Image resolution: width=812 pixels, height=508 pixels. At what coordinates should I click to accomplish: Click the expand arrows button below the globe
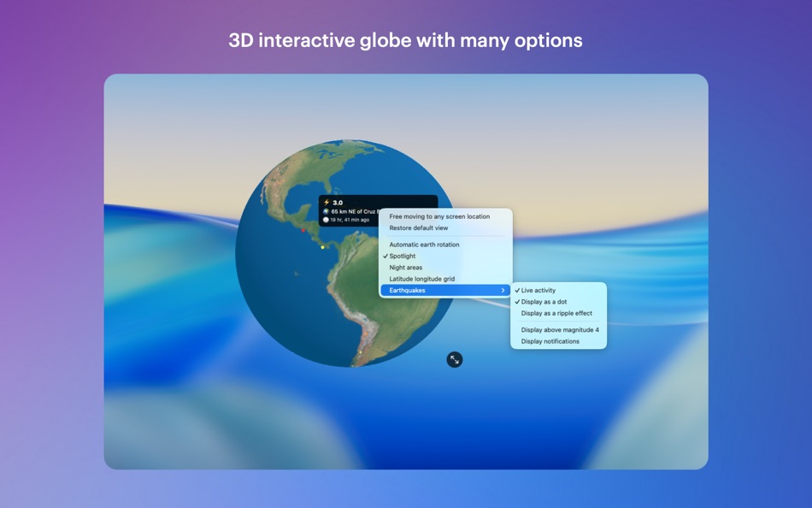point(455,359)
